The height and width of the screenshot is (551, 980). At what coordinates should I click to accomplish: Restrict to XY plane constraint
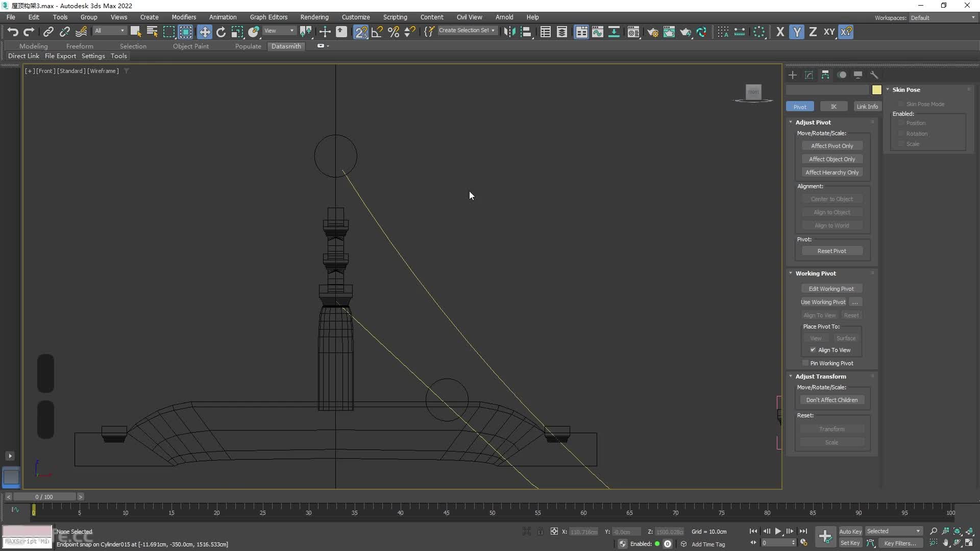click(829, 32)
